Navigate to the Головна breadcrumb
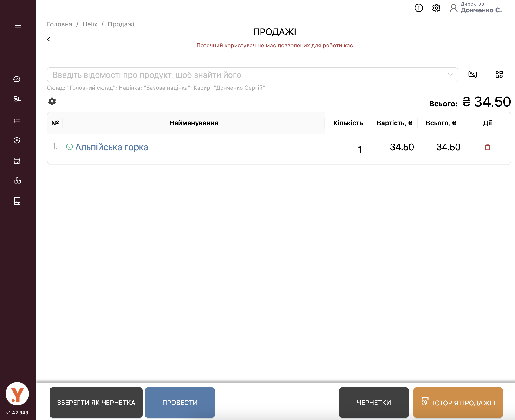 coord(59,24)
